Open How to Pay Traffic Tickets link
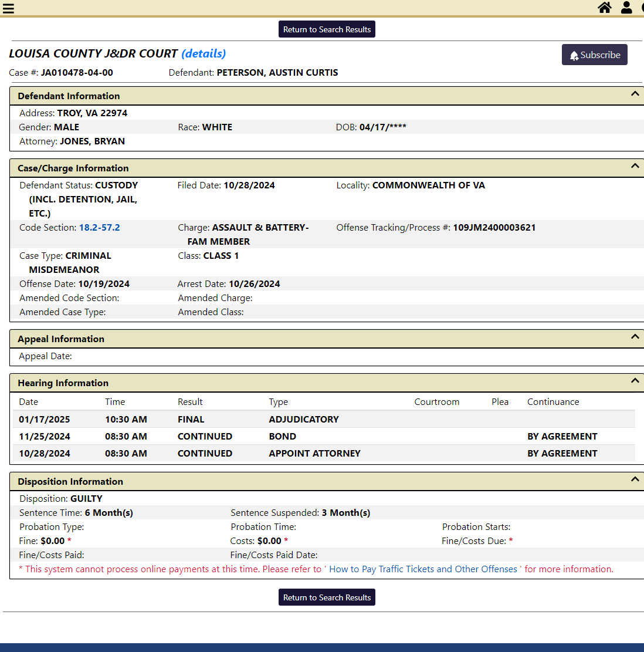Viewport: 644px width, 652px height. (423, 569)
